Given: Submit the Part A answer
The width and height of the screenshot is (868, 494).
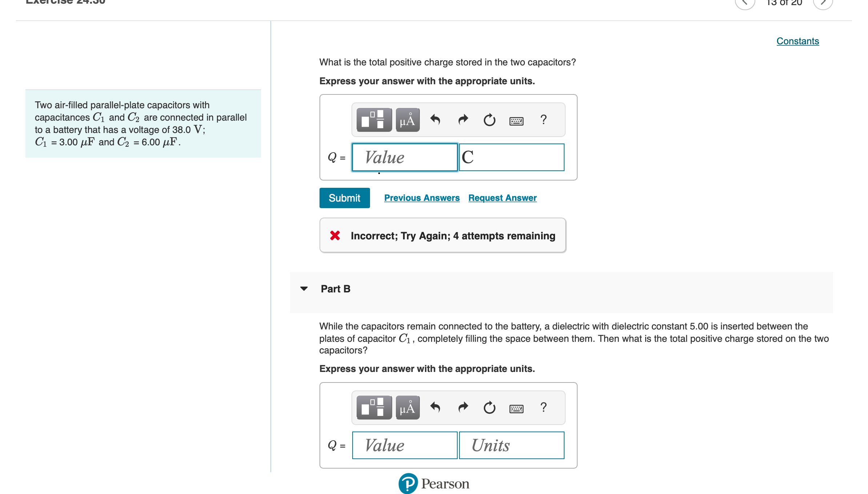Looking at the screenshot, I should (344, 198).
